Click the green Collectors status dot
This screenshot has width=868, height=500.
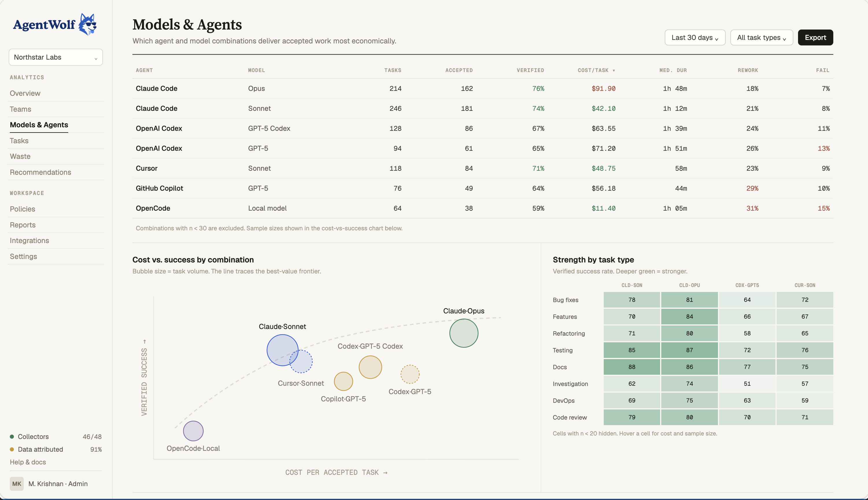(12, 436)
